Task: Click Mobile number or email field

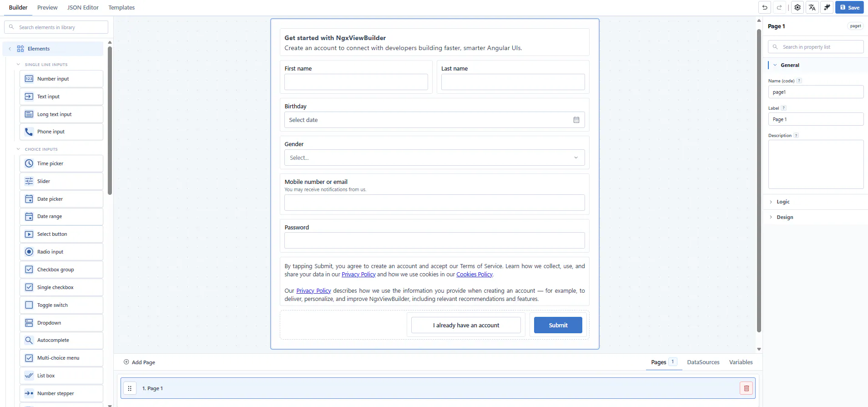Action: pos(434,203)
